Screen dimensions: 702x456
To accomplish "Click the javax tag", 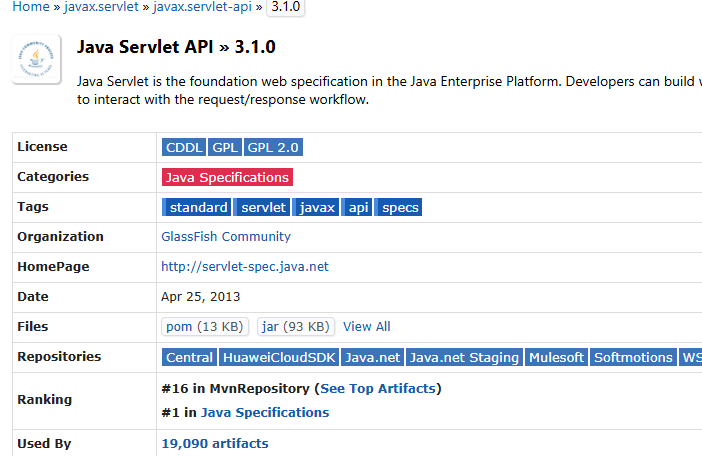I will point(317,207).
